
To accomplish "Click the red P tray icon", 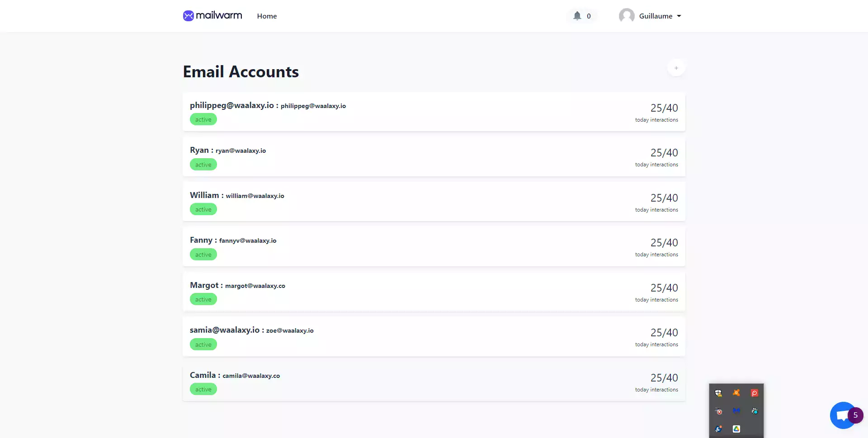I will (754, 393).
